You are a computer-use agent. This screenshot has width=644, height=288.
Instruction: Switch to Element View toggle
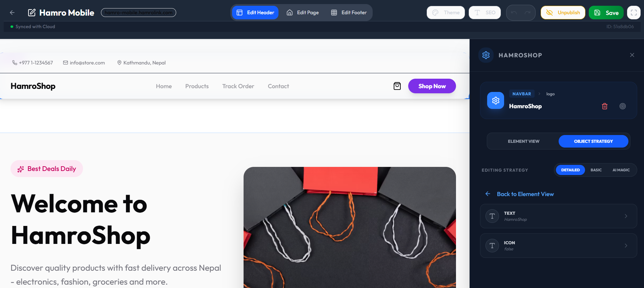(x=523, y=141)
